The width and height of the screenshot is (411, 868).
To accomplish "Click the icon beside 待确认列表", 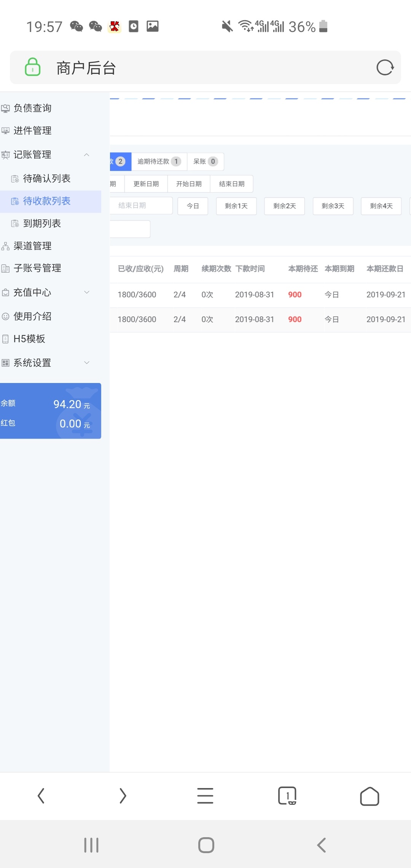I will click(x=15, y=179).
